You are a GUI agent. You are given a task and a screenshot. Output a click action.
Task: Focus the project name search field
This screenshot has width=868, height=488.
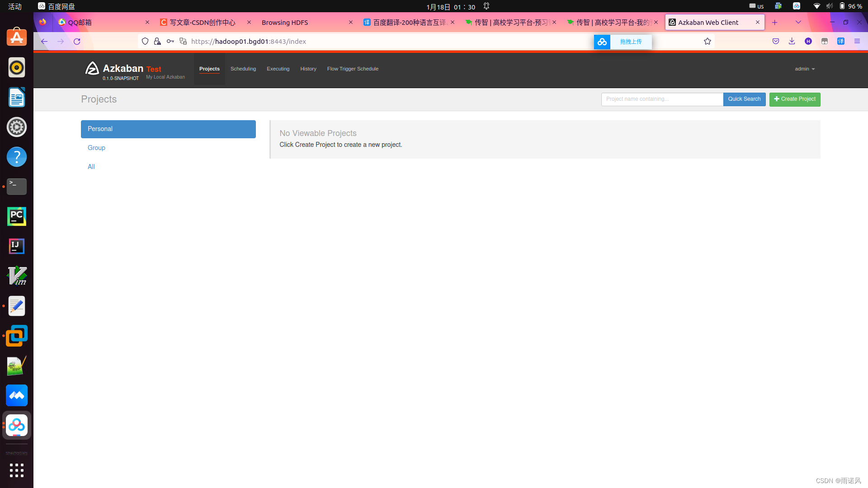[x=662, y=99]
